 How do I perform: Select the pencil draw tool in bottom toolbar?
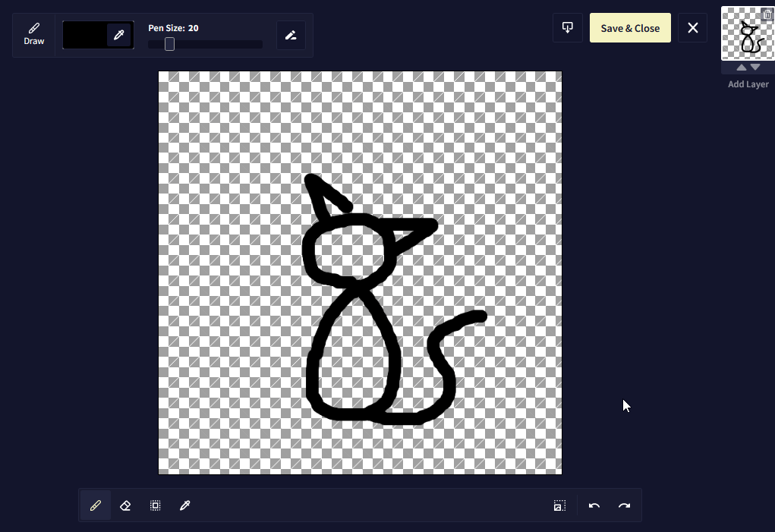(x=96, y=505)
